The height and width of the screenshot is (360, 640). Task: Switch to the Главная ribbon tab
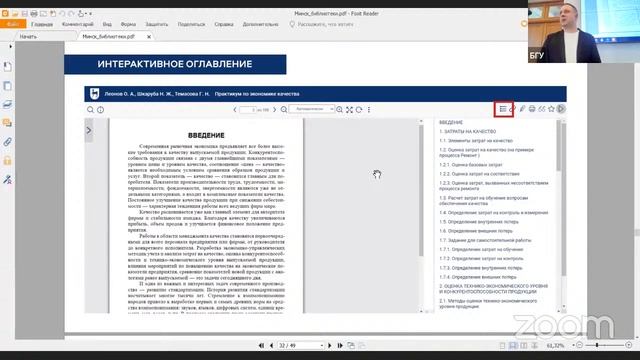(42, 24)
